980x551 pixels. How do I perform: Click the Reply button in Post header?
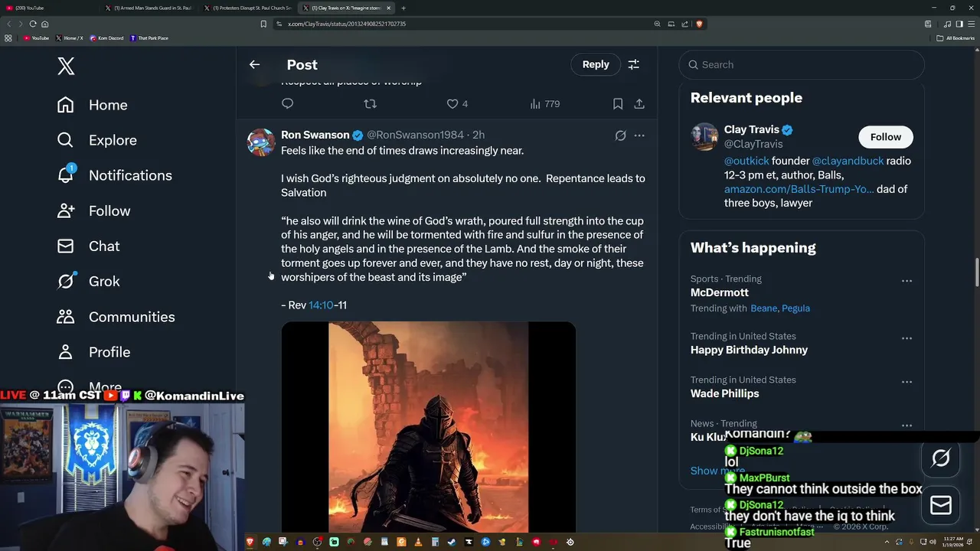tap(595, 64)
